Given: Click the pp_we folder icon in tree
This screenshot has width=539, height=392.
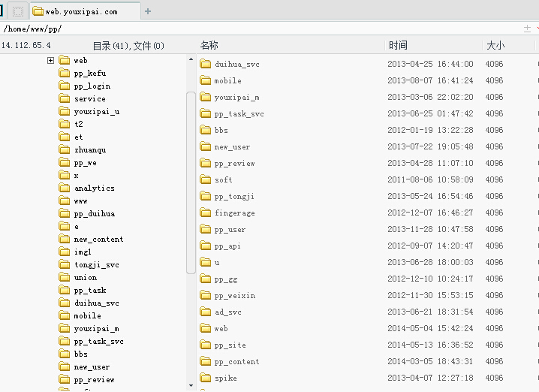Looking at the screenshot, I should pos(65,162).
